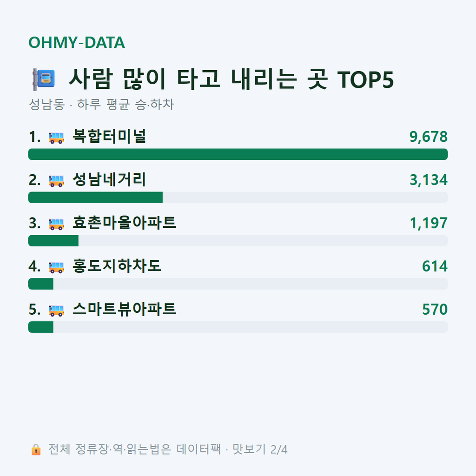This screenshot has height=476, width=476.
Task: Click the 홍도지하차도 progress bar
Action: [x=238, y=284]
